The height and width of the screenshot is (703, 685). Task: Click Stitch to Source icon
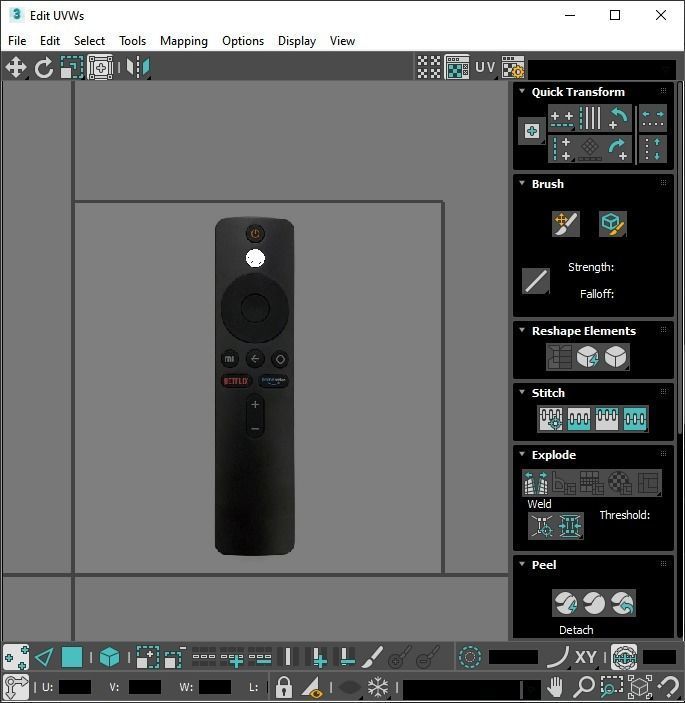coord(607,419)
